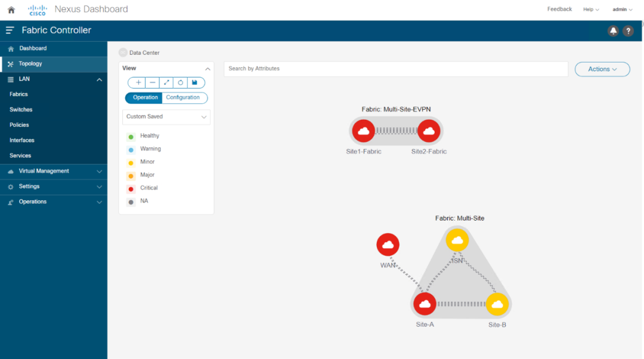The width and height of the screenshot is (644, 359).
Task: Select the Site2-Fabric cloud node
Action: (x=429, y=131)
